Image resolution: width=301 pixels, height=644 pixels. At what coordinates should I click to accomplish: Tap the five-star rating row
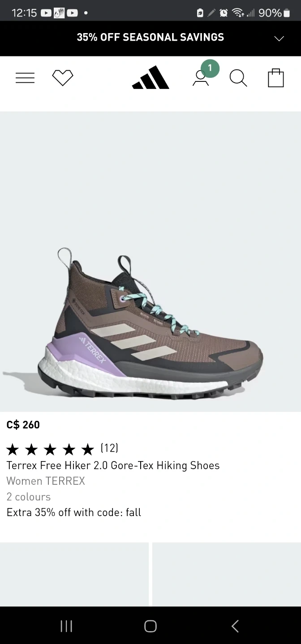[x=50, y=449]
